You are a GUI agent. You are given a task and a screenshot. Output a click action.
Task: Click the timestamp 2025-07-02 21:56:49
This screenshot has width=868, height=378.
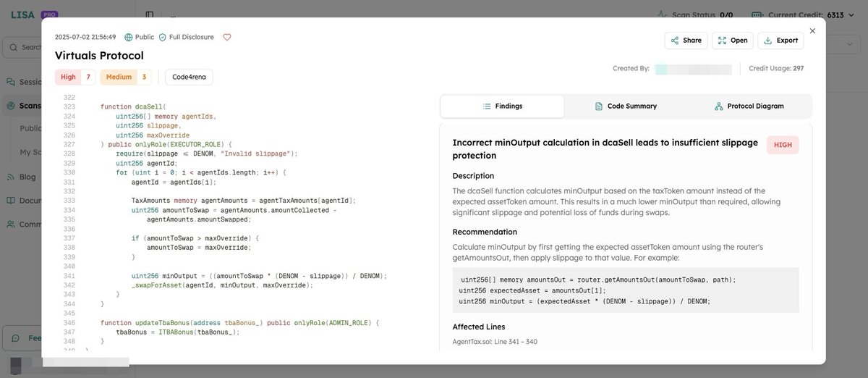coord(85,37)
